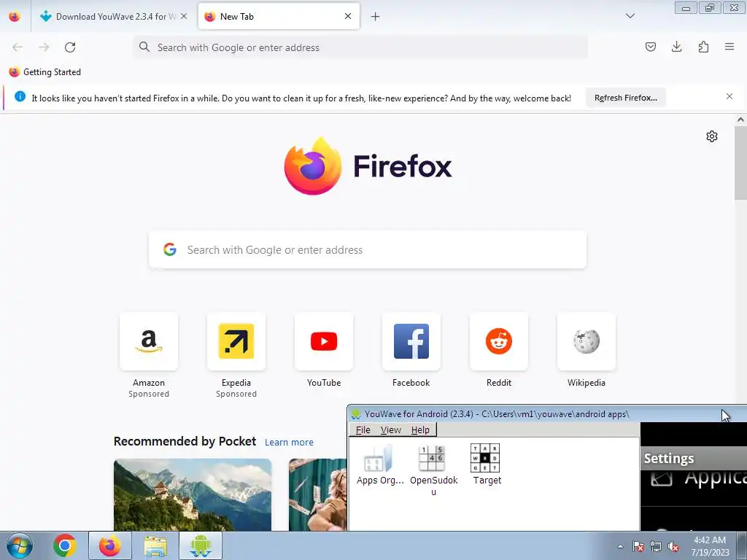The width and height of the screenshot is (747, 560).
Task: Select Target app icon in YouWave
Action: (x=487, y=464)
